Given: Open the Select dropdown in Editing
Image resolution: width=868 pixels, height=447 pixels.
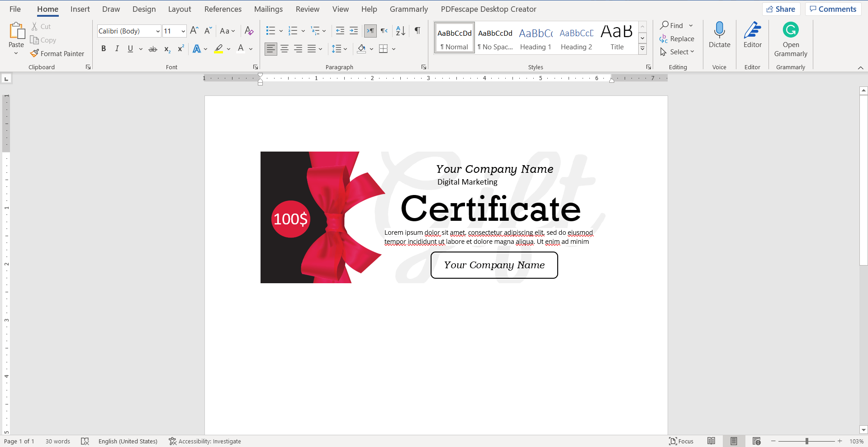Looking at the screenshot, I should coord(677,52).
